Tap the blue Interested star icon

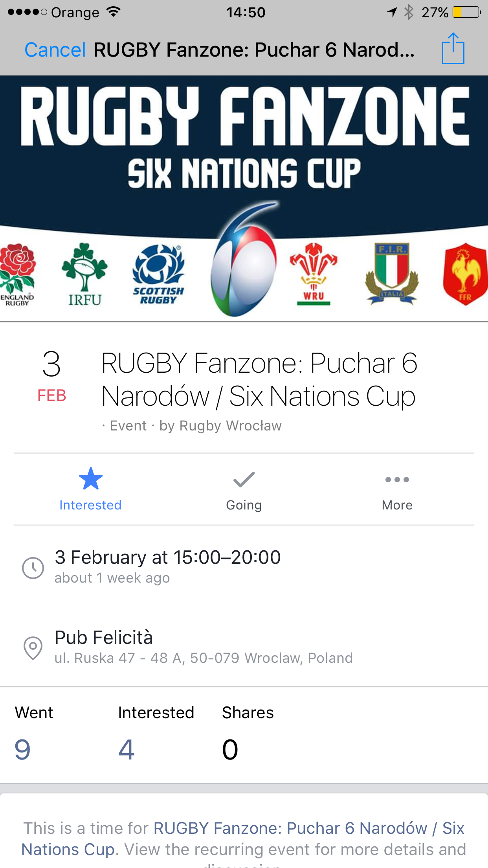(90, 479)
